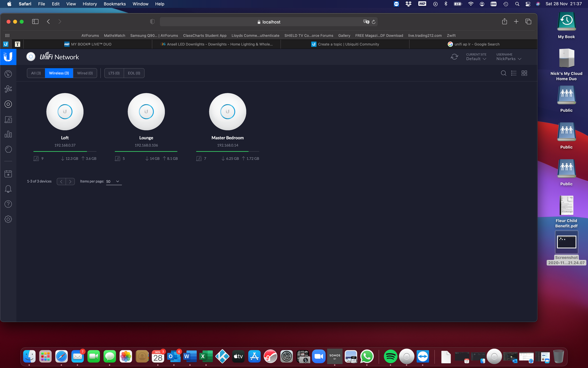This screenshot has height=368, width=588.
Task: Open the Clients sidebar icon
Action: (x=8, y=120)
